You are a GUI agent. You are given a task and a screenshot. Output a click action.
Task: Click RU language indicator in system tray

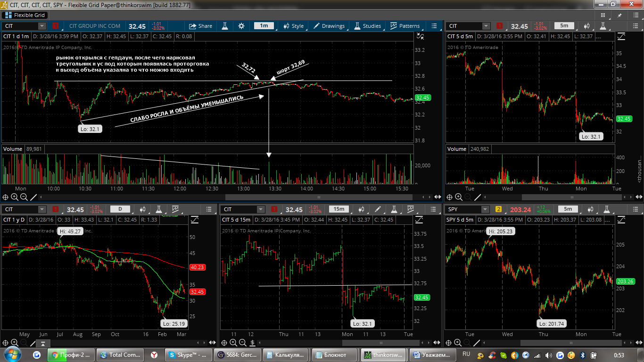click(466, 354)
